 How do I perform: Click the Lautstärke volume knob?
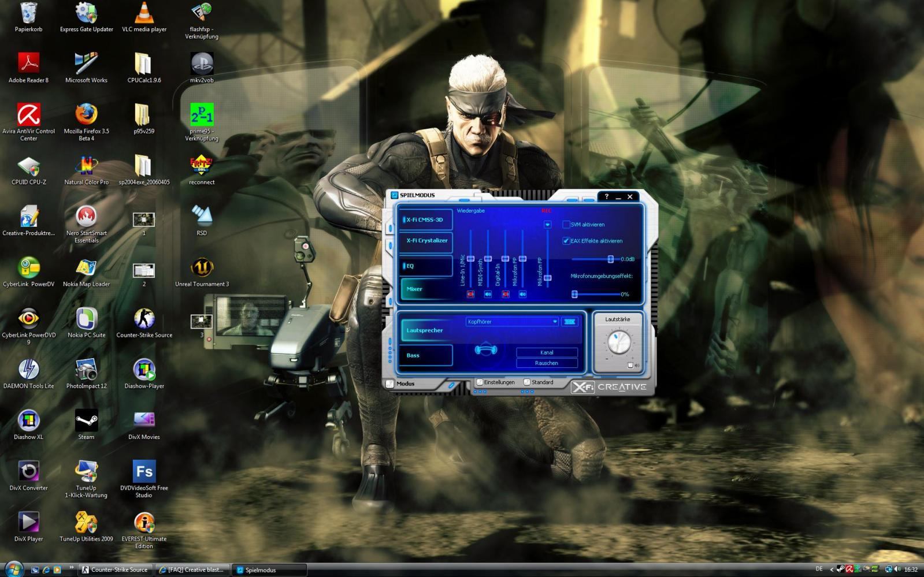pyautogui.click(x=619, y=343)
